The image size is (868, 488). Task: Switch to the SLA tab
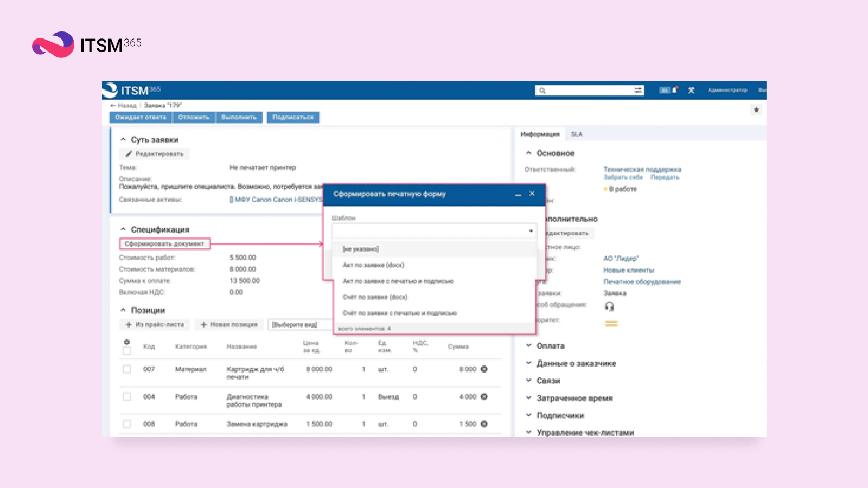click(577, 134)
